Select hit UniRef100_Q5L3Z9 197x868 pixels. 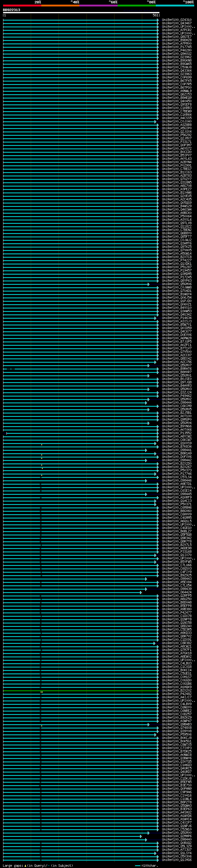[177, 846]
